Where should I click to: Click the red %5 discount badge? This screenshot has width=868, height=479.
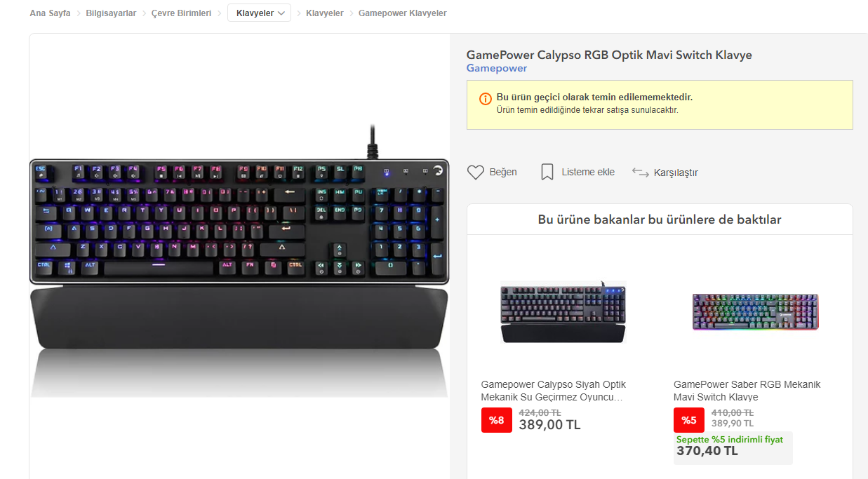(689, 420)
